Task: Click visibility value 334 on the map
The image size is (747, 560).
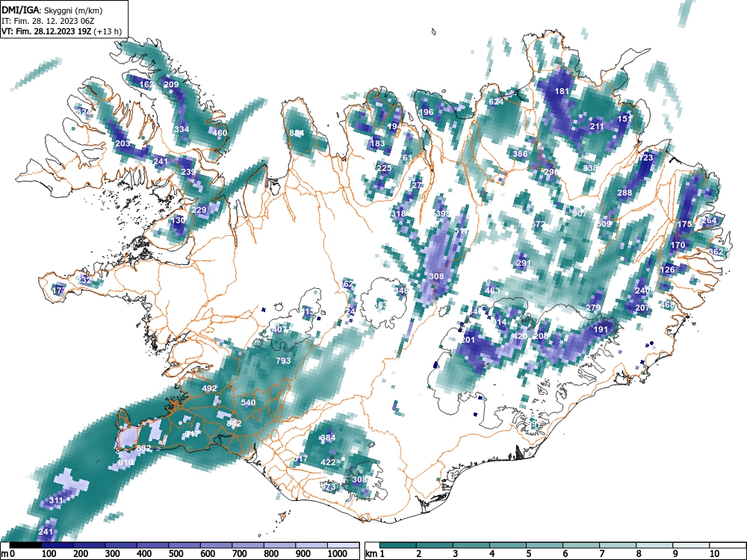Action: point(182,129)
